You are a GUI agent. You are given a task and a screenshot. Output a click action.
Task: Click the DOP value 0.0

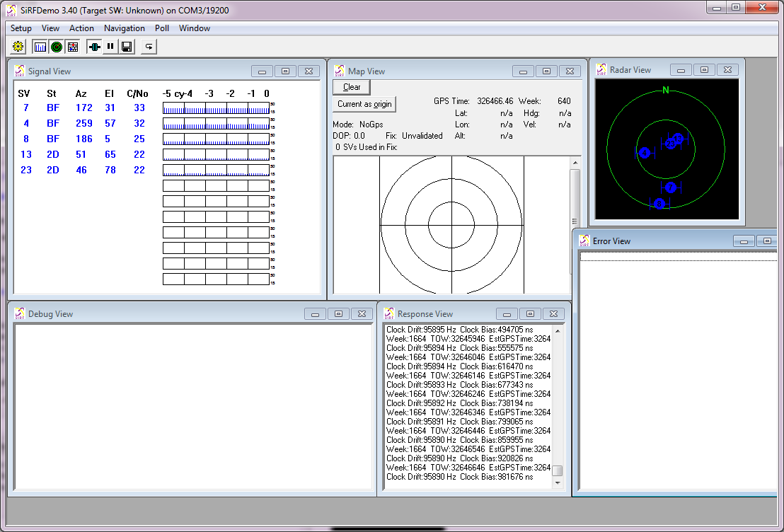coord(359,136)
